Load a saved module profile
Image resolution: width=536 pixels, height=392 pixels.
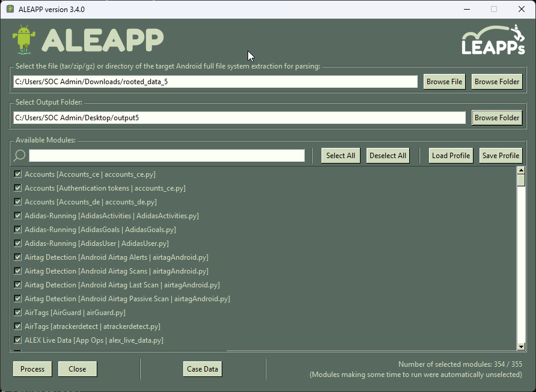point(451,155)
